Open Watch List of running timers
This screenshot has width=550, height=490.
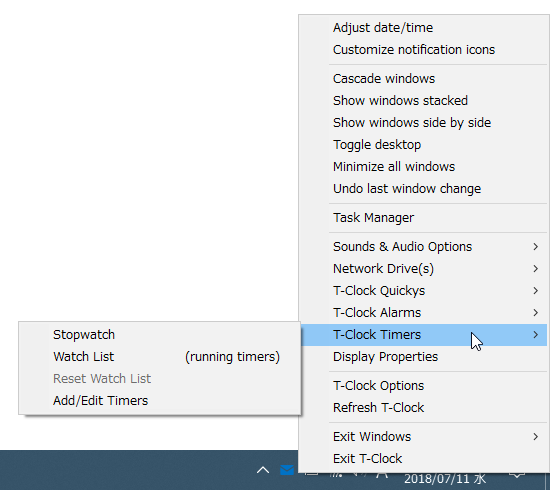(x=160, y=357)
